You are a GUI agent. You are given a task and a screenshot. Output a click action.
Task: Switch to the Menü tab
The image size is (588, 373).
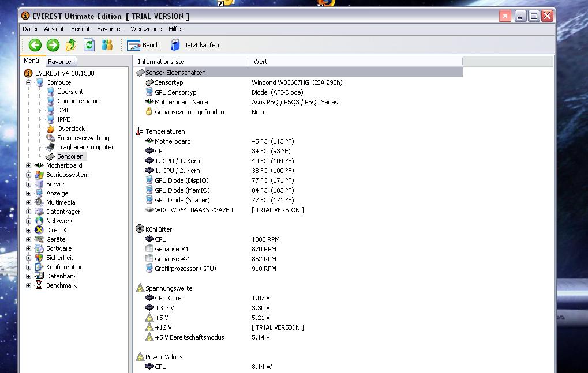(32, 61)
